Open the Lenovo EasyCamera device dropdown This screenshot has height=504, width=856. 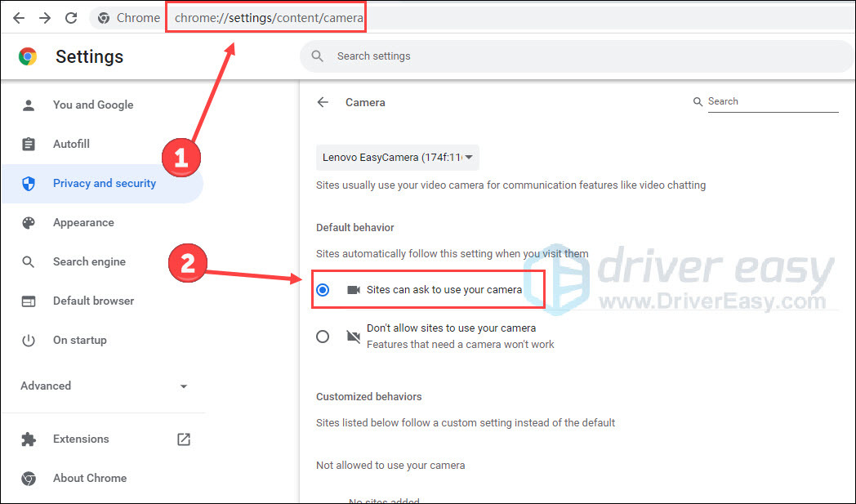click(x=398, y=157)
